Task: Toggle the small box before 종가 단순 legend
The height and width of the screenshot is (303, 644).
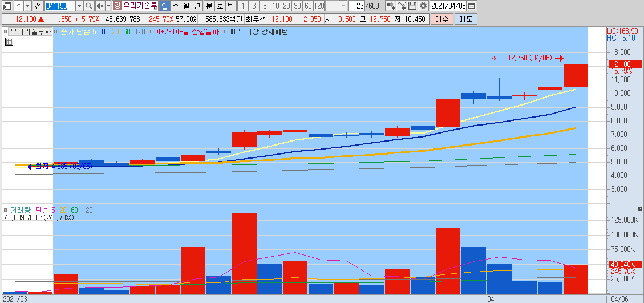Action: tap(56, 31)
